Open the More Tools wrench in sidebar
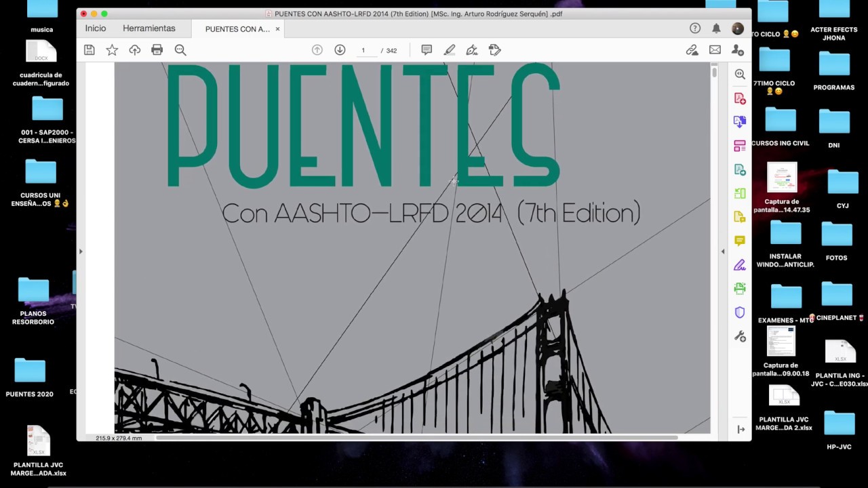This screenshot has height=488, width=868. tap(740, 336)
